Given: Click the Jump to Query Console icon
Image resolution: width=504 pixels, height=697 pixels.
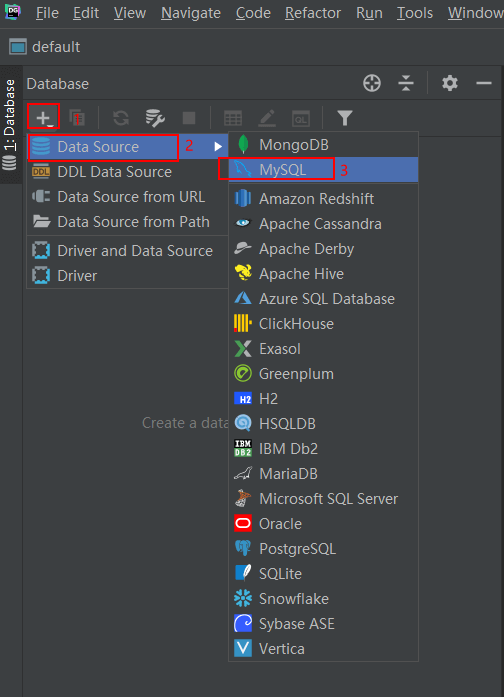Looking at the screenshot, I should point(301,119).
